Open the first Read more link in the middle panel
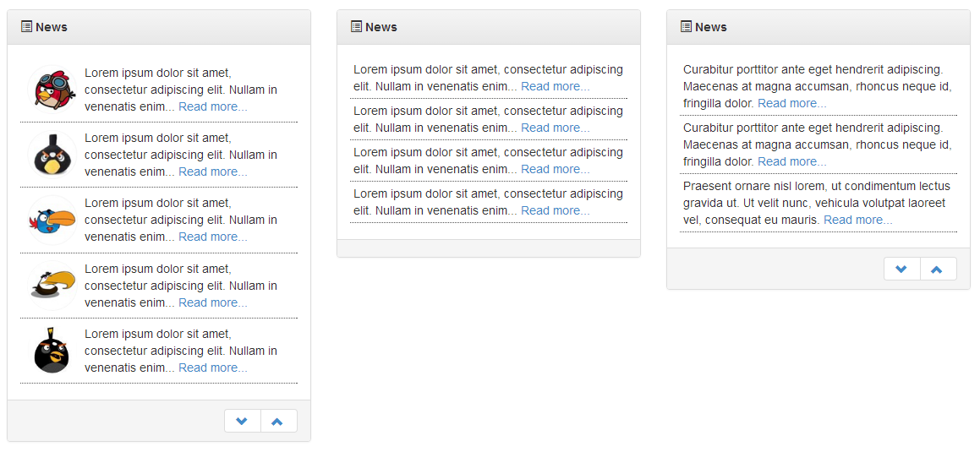The height and width of the screenshot is (452, 980). pos(555,86)
